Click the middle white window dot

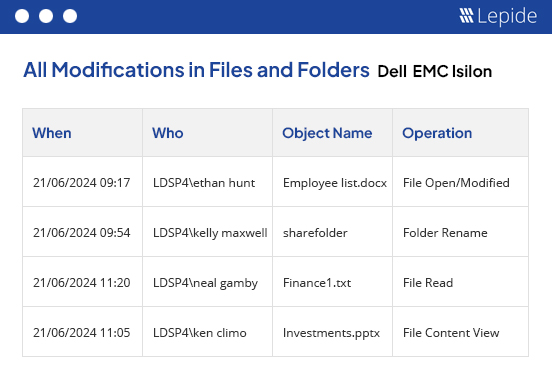(46, 16)
